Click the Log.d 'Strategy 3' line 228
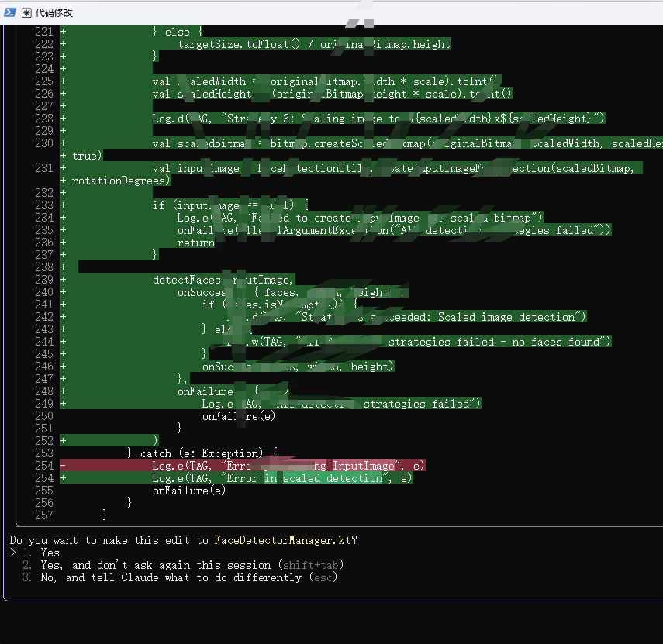Screen dimensions: 663x644 (379, 119)
